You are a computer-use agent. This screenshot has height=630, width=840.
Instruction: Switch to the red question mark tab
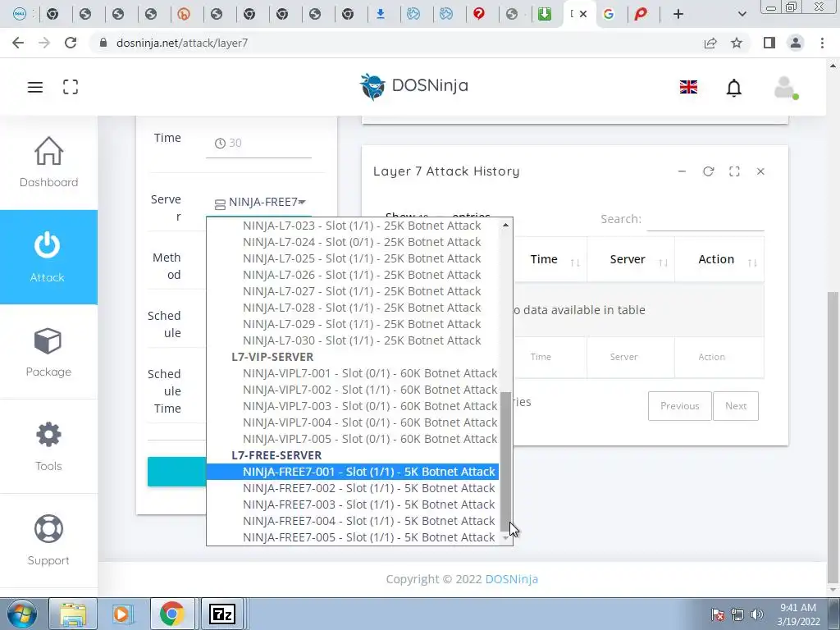479,15
